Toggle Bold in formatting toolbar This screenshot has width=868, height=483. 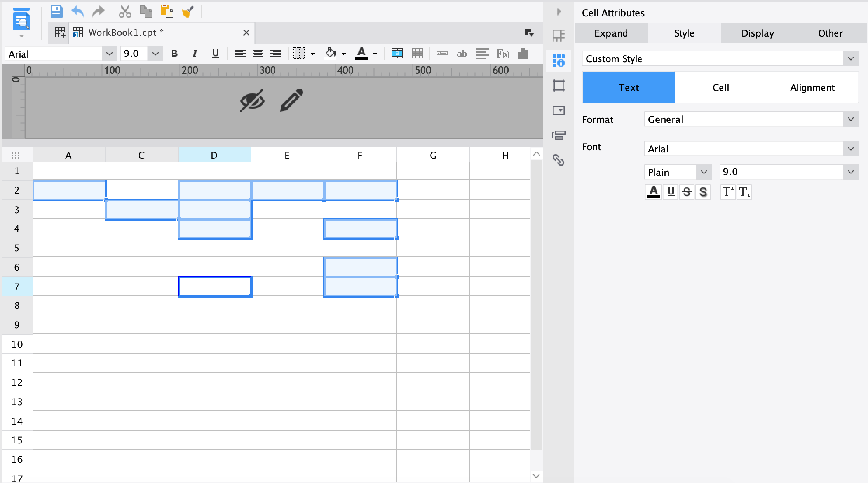pyautogui.click(x=174, y=54)
